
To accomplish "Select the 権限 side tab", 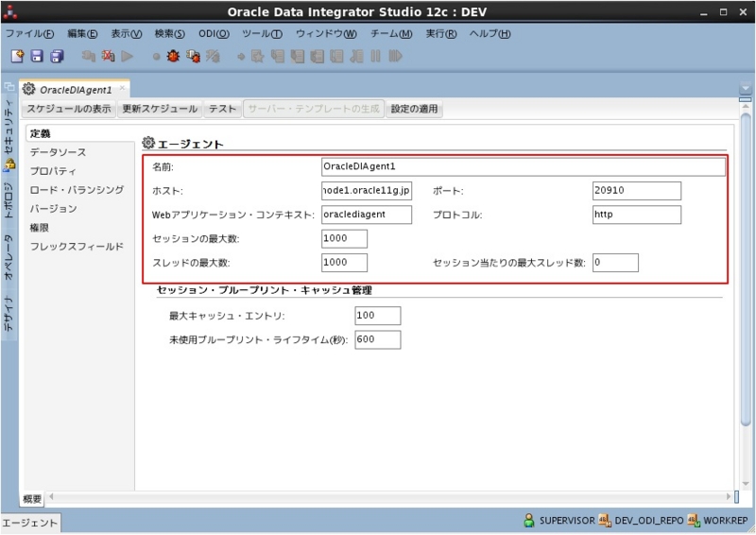I will [x=39, y=228].
